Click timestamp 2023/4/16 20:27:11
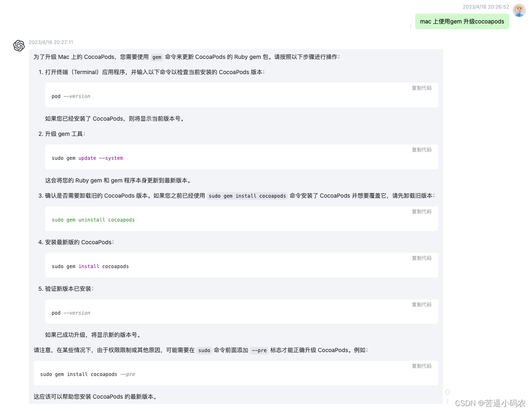Screen dimensions: 532x411 tap(51, 42)
